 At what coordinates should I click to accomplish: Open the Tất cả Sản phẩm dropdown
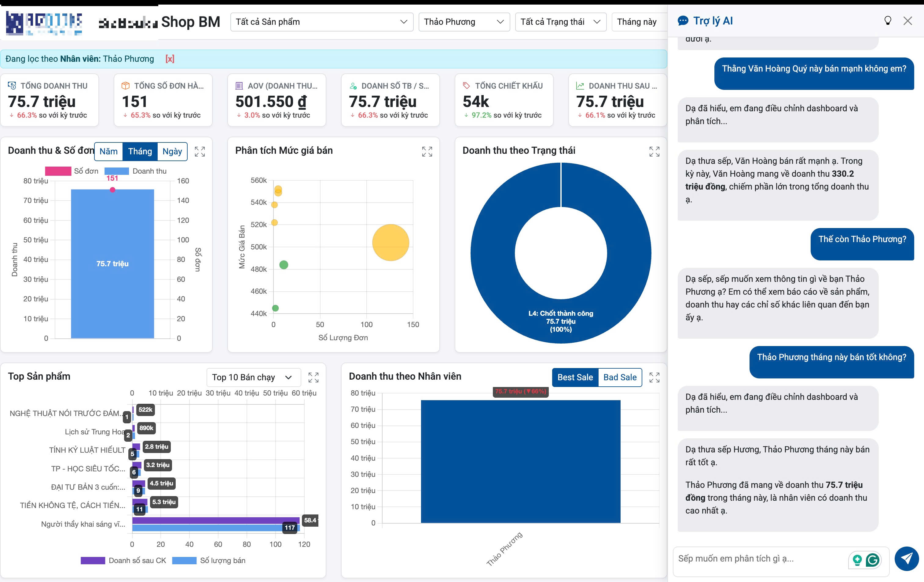[321, 22]
